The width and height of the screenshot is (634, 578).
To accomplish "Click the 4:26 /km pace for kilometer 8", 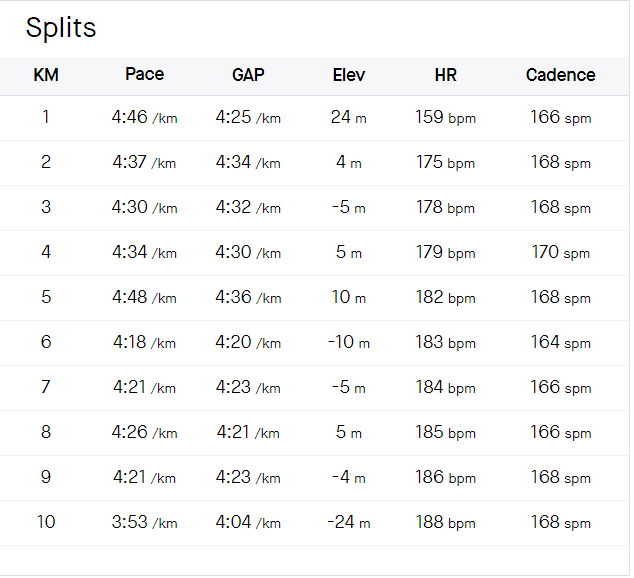I will (144, 433).
